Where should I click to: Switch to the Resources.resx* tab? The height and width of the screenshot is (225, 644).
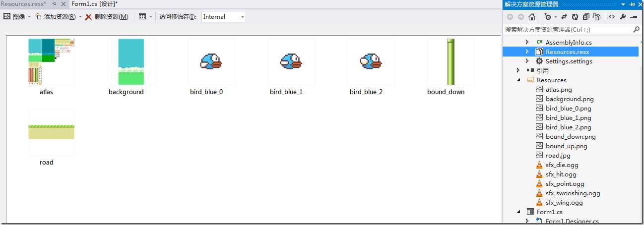(x=23, y=3)
